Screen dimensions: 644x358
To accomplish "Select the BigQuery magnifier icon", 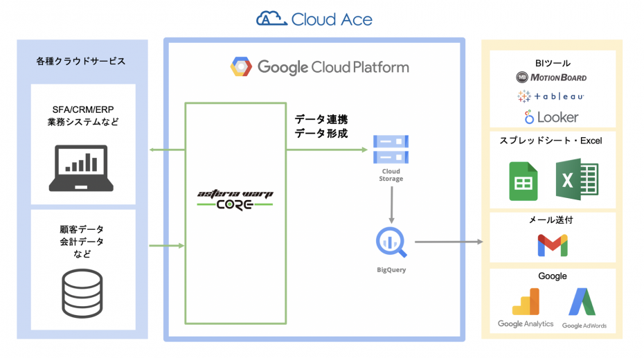I will (x=391, y=242).
